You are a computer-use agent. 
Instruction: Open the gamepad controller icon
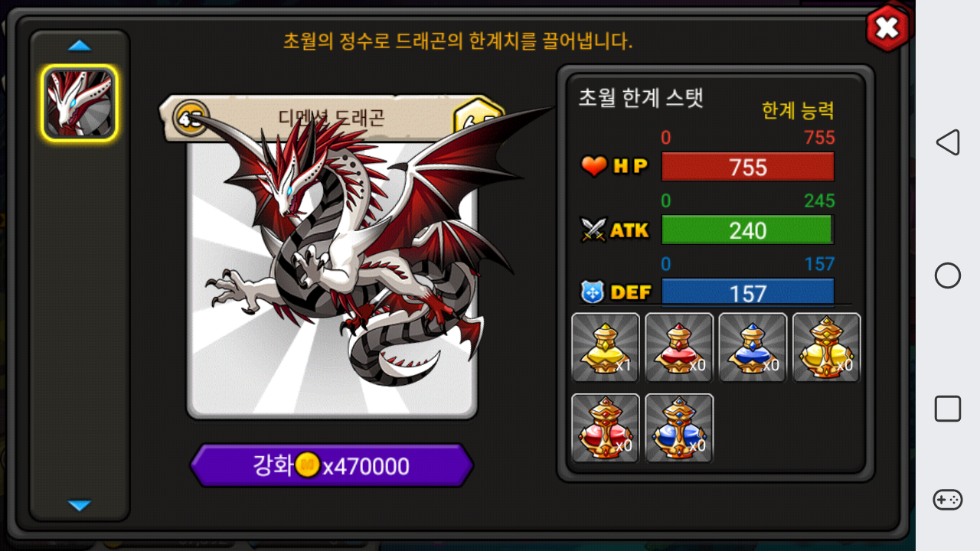point(948,500)
